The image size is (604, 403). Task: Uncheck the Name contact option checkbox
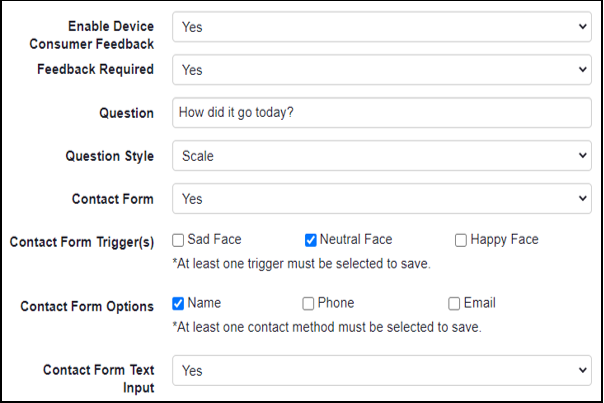pyautogui.click(x=178, y=303)
